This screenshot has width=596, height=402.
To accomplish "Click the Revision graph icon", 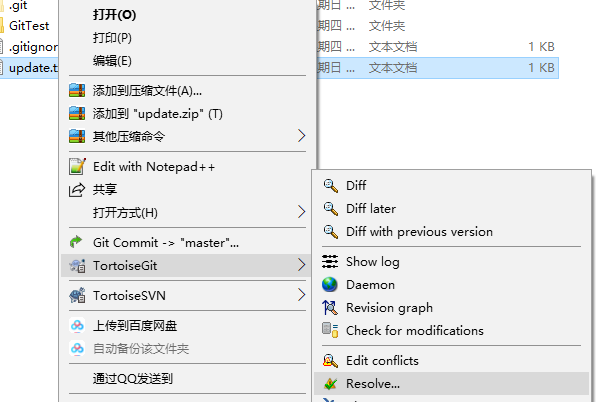I will pyautogui.click(x=330, y=307).
